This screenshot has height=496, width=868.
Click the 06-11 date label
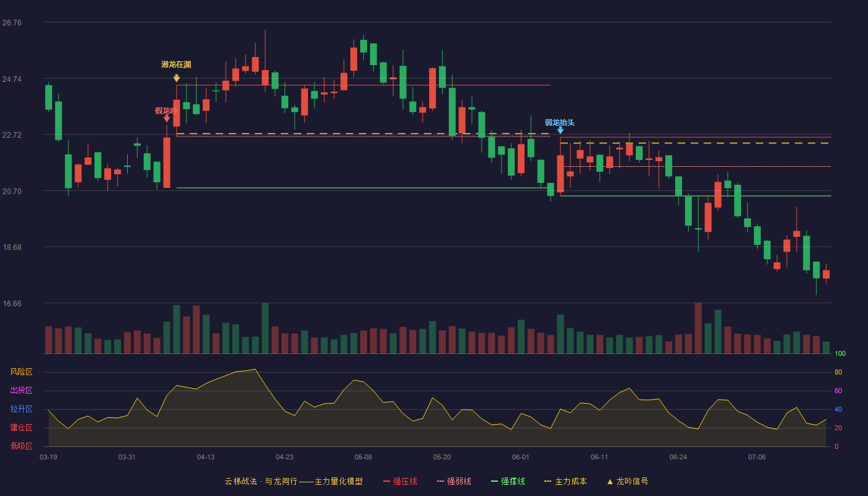[x=600, y=457]
